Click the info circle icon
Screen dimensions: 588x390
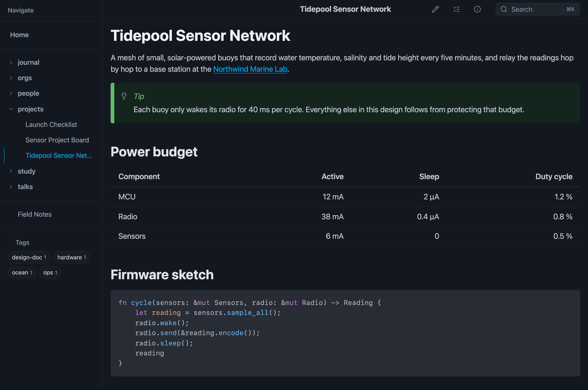(477, 9)
